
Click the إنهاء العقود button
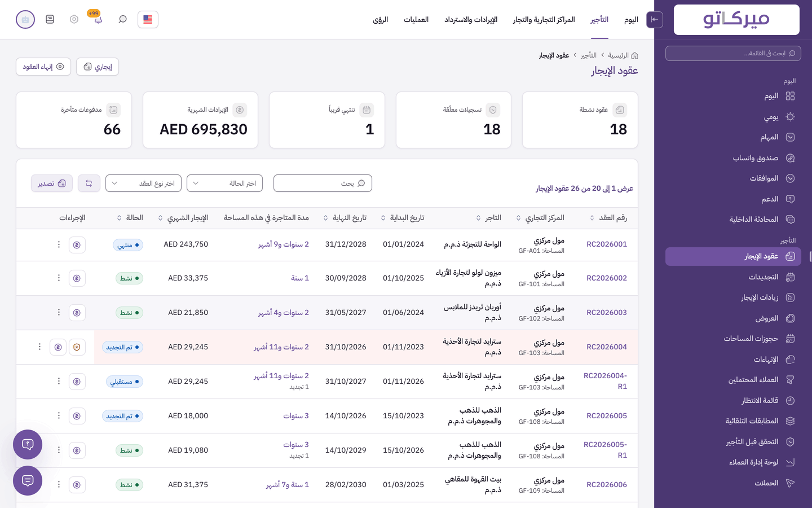click(x=43, y=67)
